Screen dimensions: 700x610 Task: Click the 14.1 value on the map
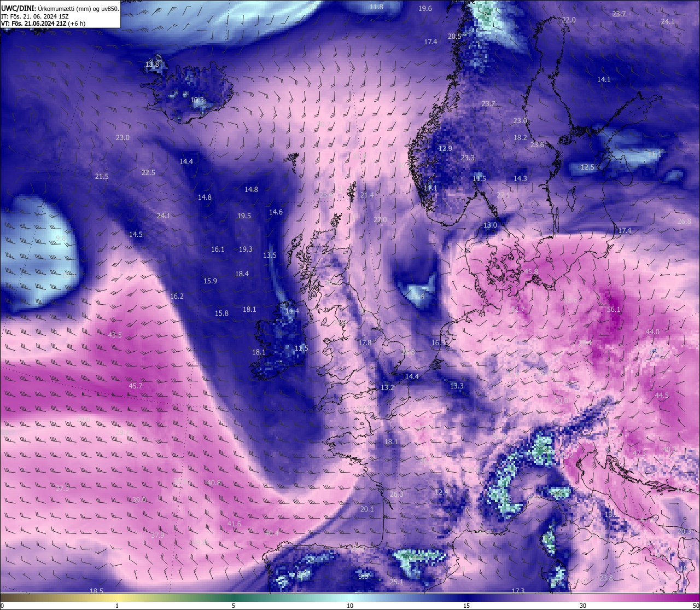[x=604, y=80]
